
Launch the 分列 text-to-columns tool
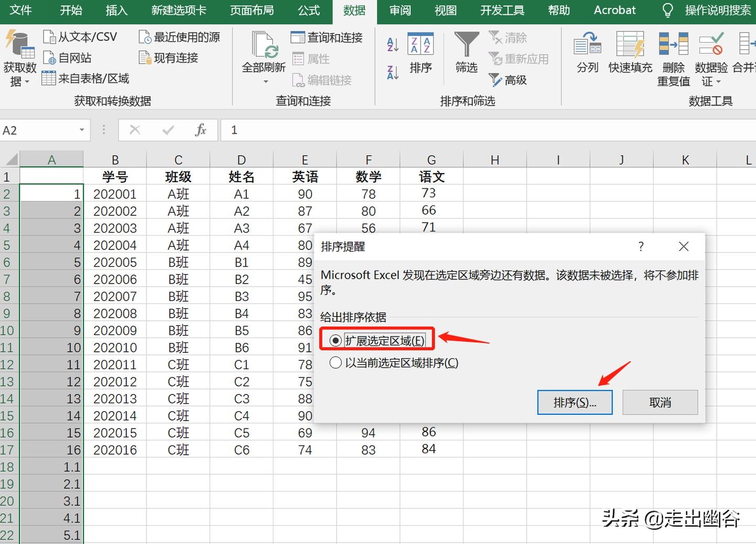click(x=587, y=53)
